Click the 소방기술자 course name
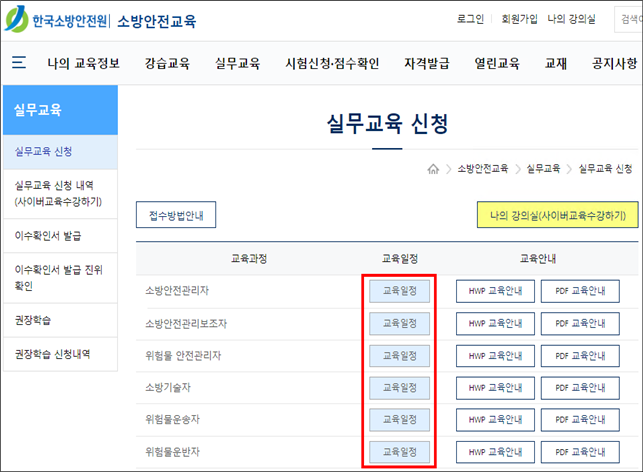The image size is (643, 472). tap(168, 388)
